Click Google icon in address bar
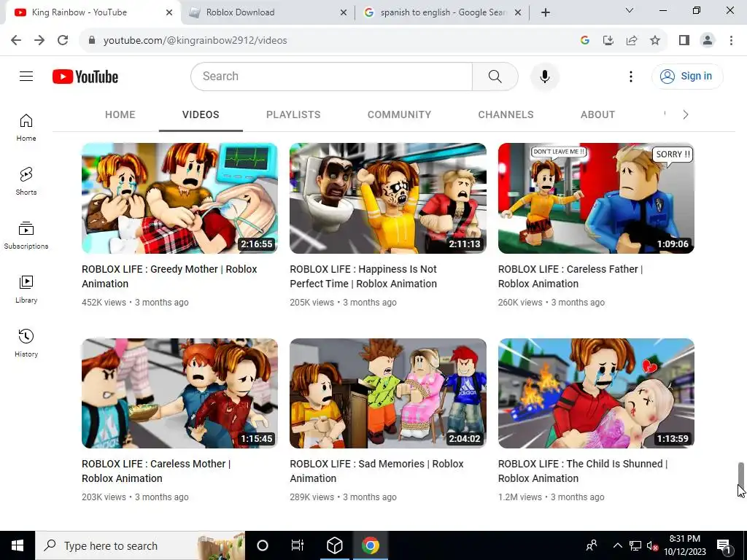This screenshot has height=560, width=747. pyautogui.click(x=585, y=40)
